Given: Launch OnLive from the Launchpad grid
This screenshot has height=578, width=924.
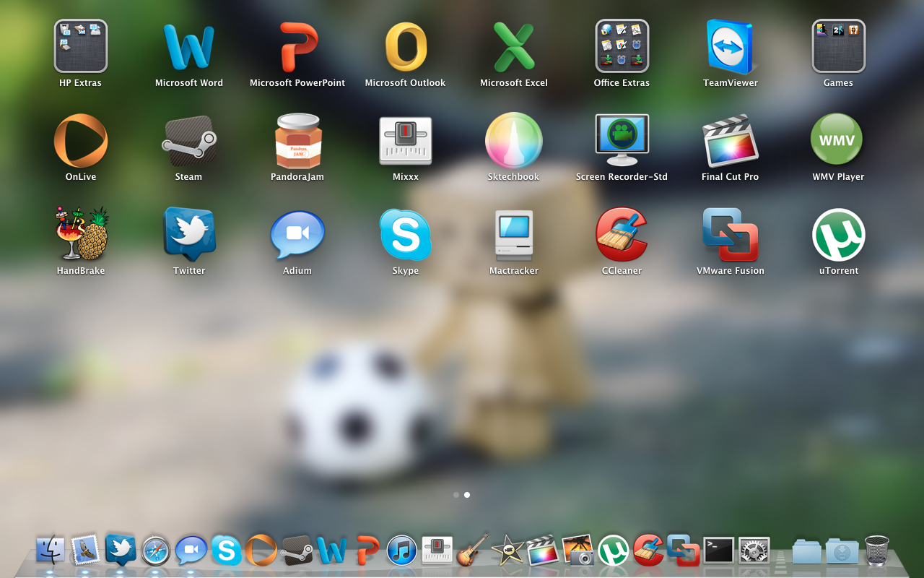Looking at the screenshot, I should pos(81,140).
